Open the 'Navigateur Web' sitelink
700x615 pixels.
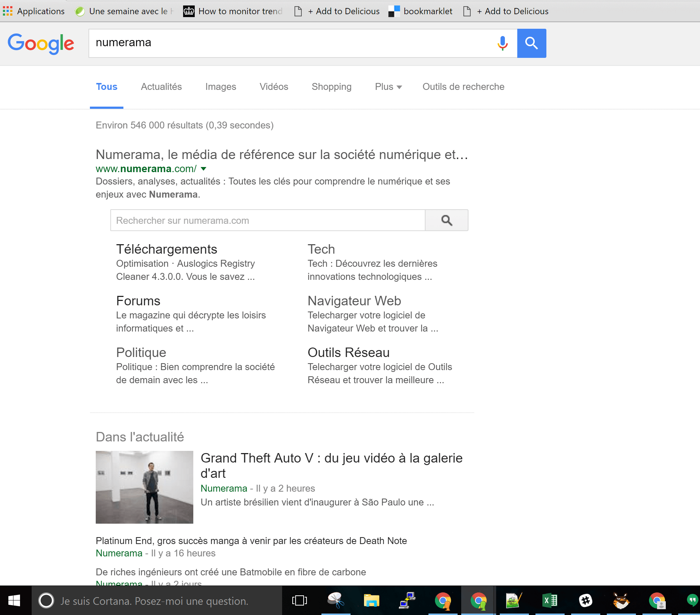354,301
